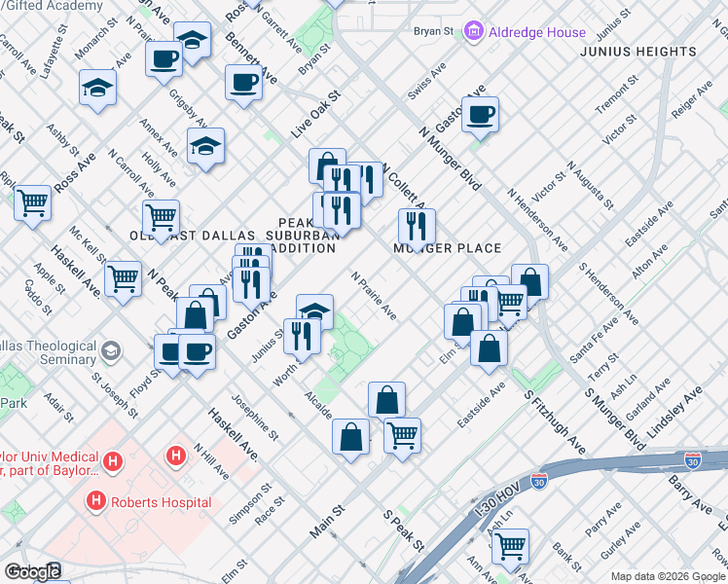Open the Aldredge House label
Image resolution: width=728 pixels, height=584 pixels.
pyautogui.click(x=536, y=32)
